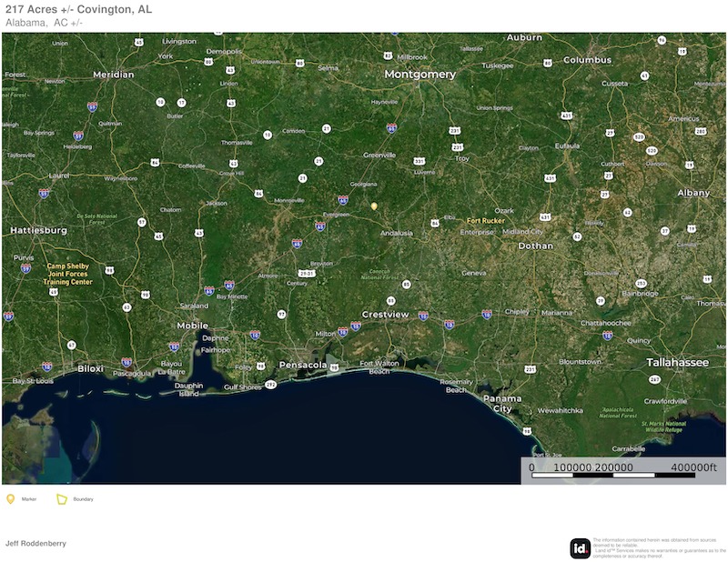Select the Montgomery city label
This screenshot has width=728, height=562.
420,74
